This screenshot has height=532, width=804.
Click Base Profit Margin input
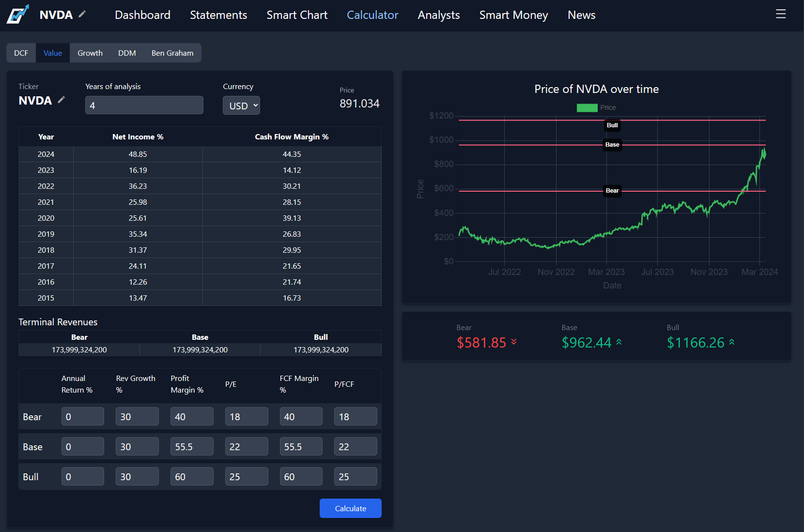point(192,446)
